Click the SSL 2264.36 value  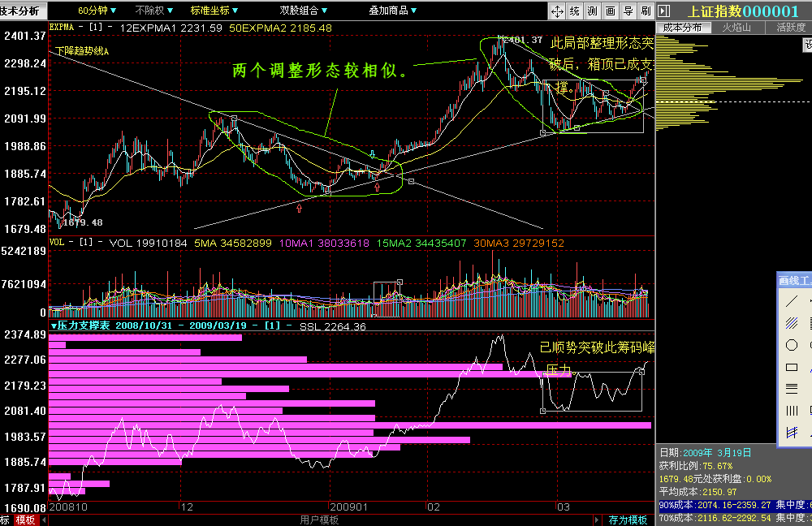[332, 326]
